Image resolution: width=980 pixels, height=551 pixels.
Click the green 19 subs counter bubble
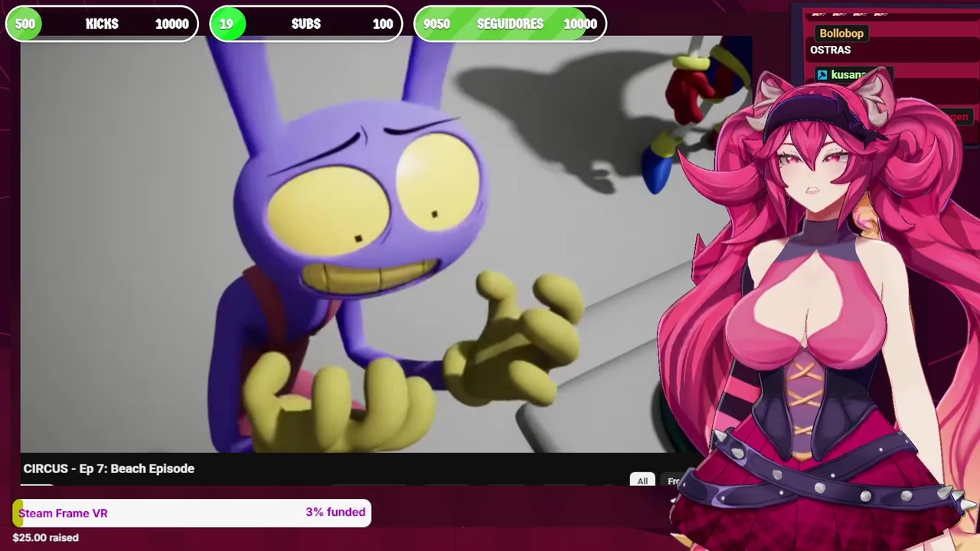click(227, 24)
